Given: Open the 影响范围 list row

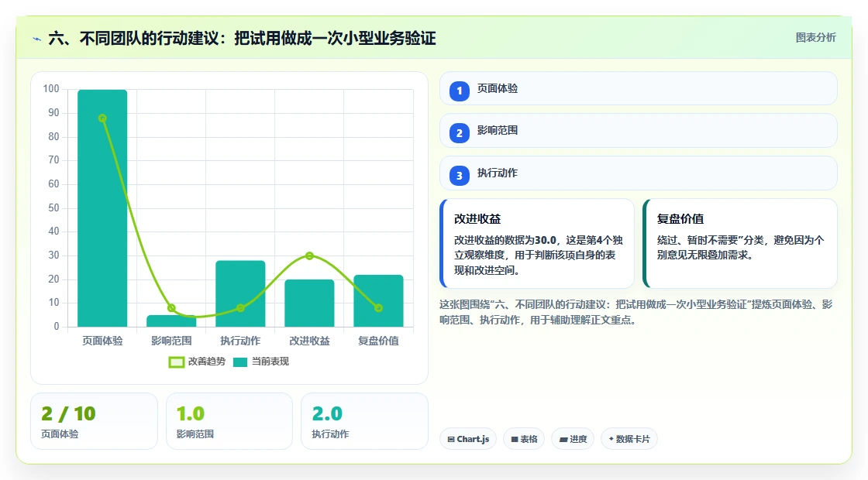Looking at the screenshot, I should pyautogui.click(x=639, y=131).
